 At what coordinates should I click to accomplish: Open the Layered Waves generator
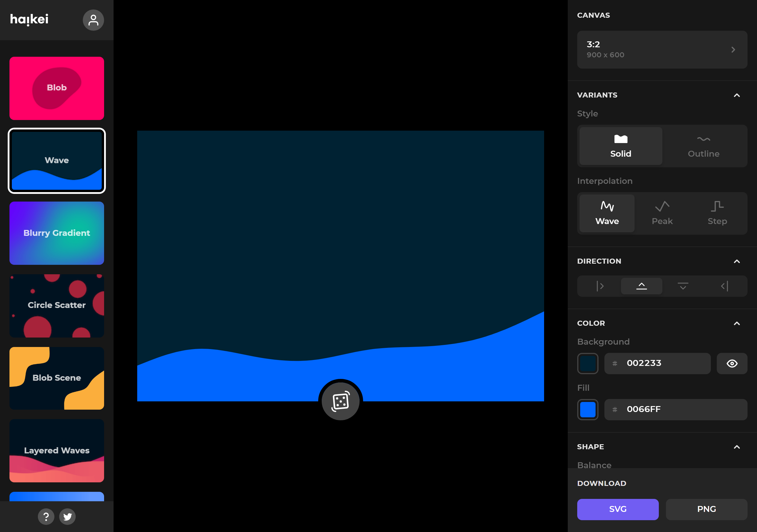57,451
